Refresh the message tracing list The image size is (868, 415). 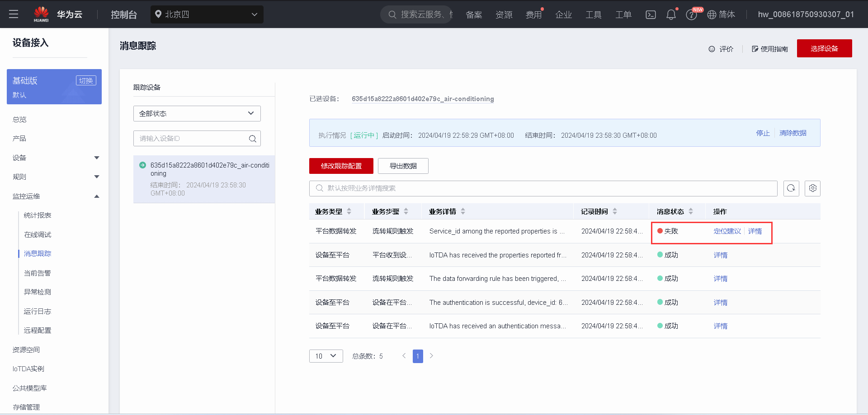[791, 188]
